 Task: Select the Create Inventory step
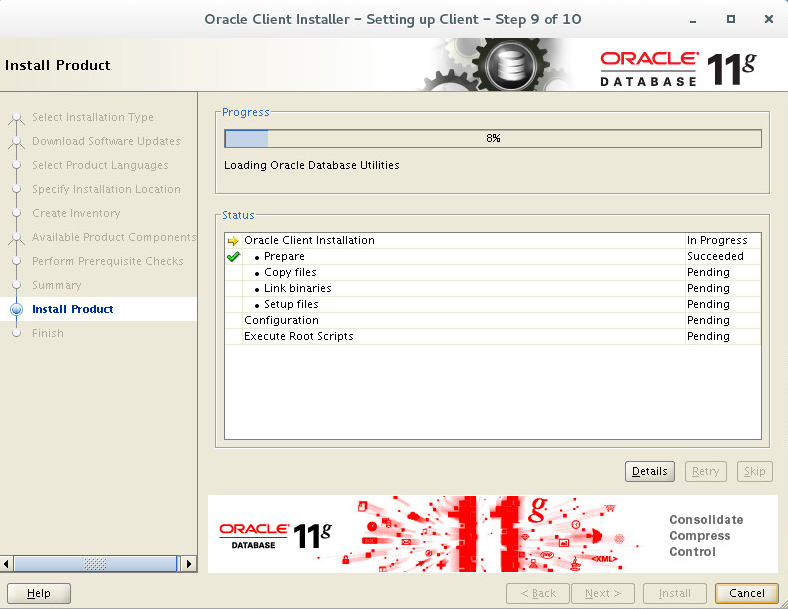(x=76, y=214)
